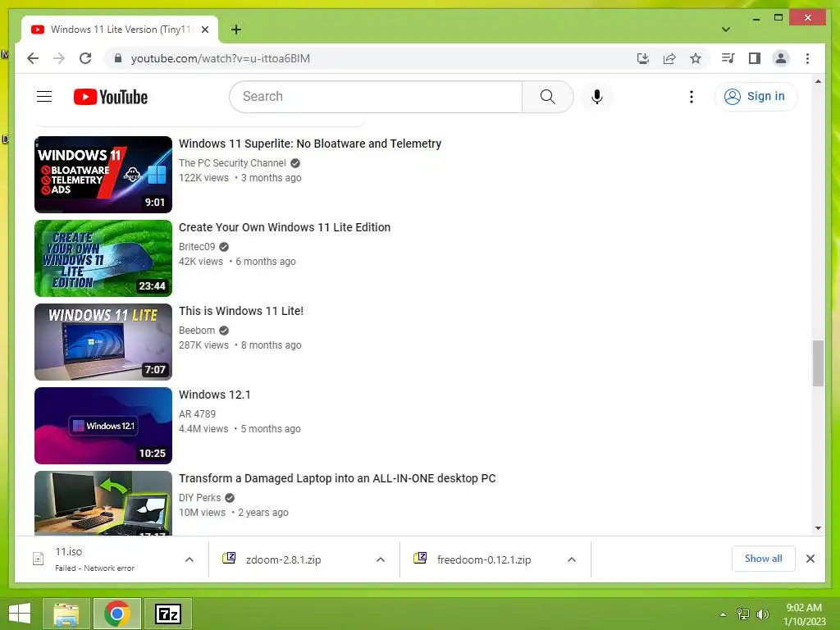This screenshot has height=630, width=840.
Task: Open Windows 11 Superlite title link
Action: pyautogui.click(x=310, y=144)
